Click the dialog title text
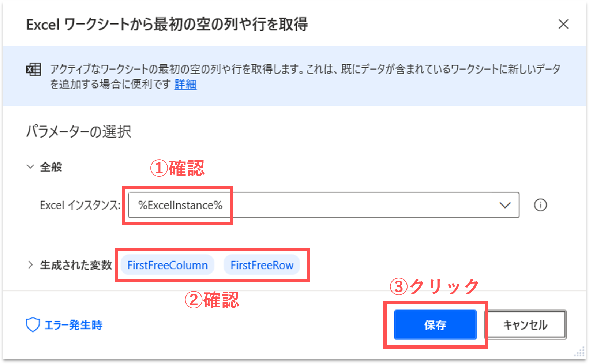The height and width of the screenshot is (364, 589). (167, 25)
